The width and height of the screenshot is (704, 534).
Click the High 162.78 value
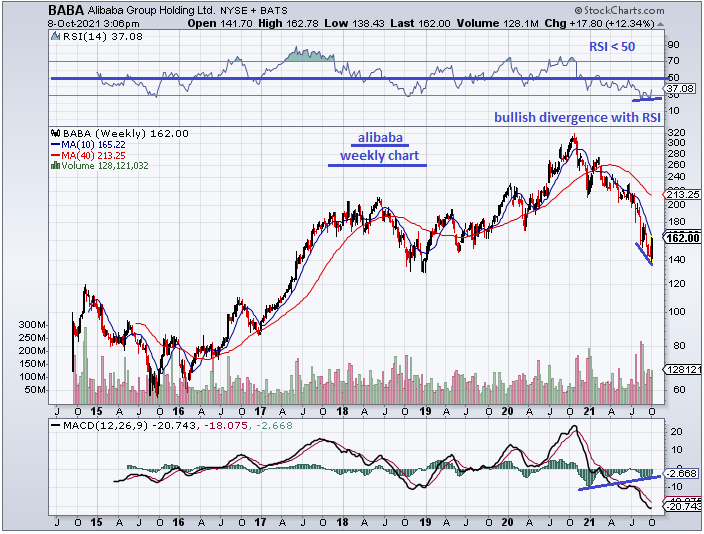tap(289, 23)
